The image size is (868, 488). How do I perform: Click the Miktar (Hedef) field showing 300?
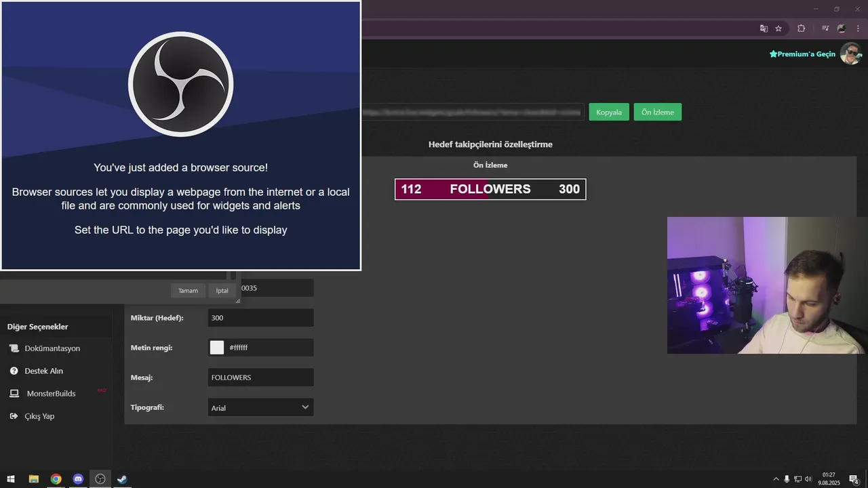(x=260, y=318)
